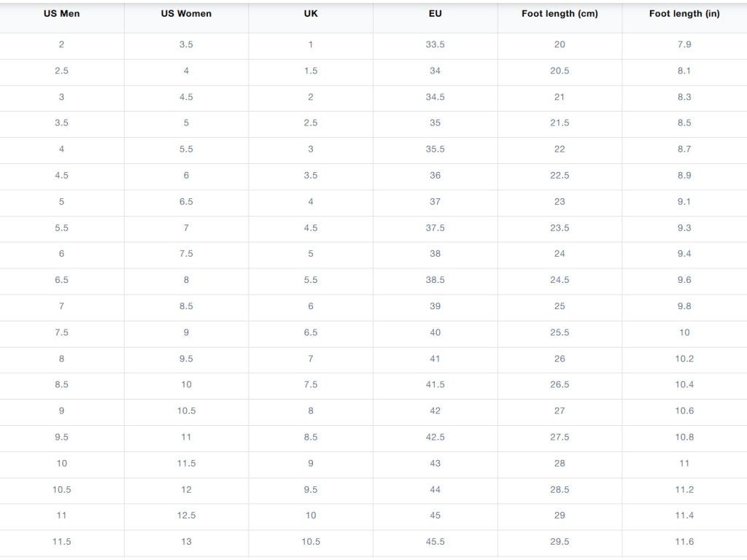The width and height of the screenshot is (747, 560).
Task: Click the US Men column header
Action: click(x=61, y=14)
